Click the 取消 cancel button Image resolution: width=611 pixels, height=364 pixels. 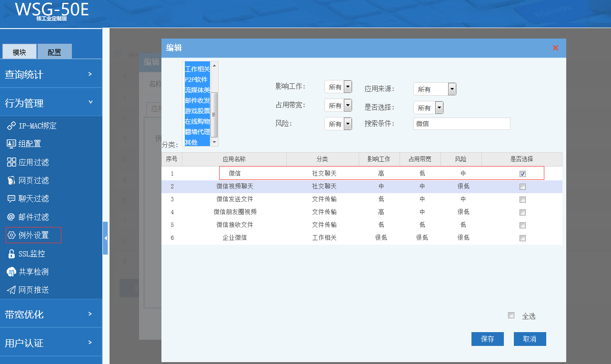(x=530, y=339)
